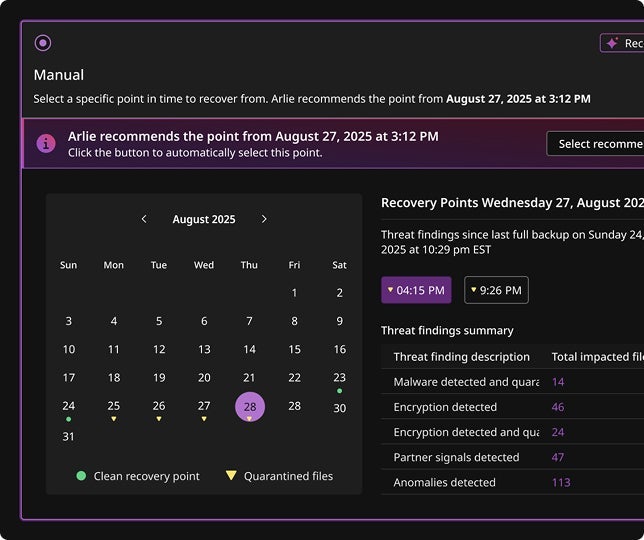Go to next month in calendar
Viewport: 644px width, 540px height.
click(x=264, y=219)
